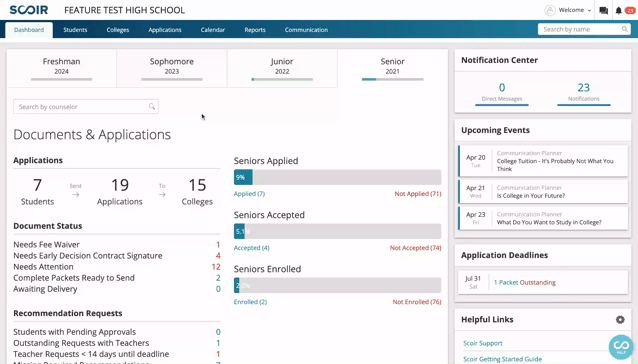Open Needs Fee Waiver count 1

[x=218, y=244]
